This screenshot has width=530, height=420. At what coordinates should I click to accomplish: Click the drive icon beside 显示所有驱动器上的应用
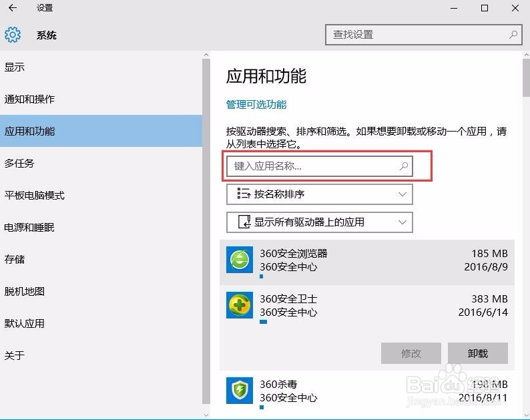pos(244,222)
